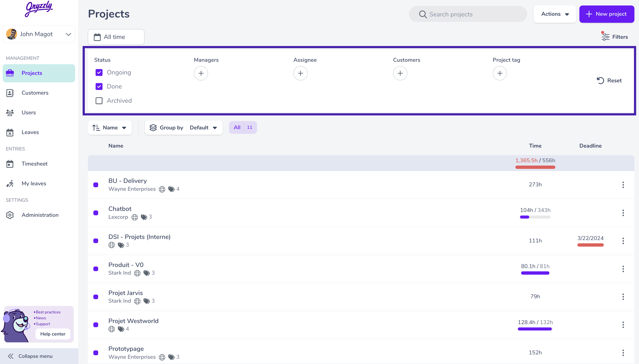Click the Name column header

[116, 146]
